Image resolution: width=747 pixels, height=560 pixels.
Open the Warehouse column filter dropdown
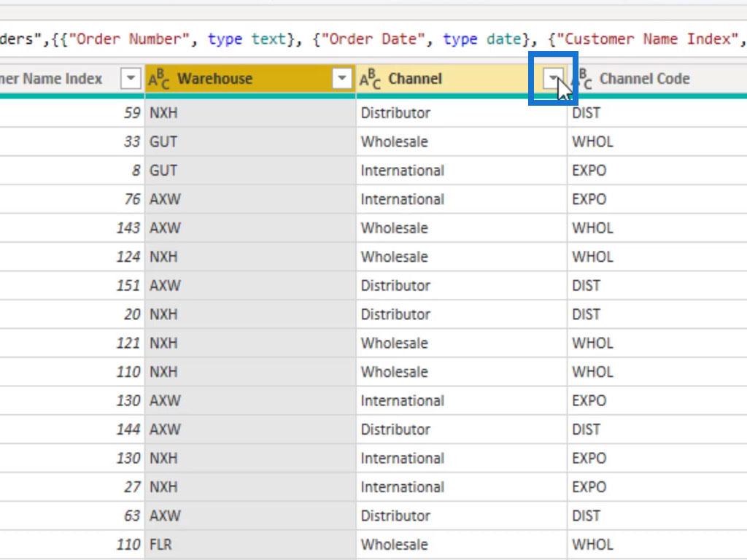pos(341,78)
